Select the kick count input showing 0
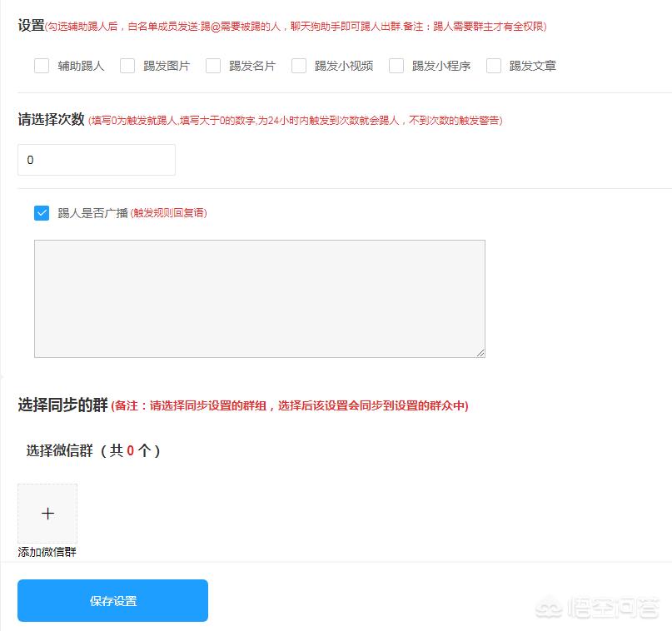The height and width of the screenshot is (631, 672). 96,160
